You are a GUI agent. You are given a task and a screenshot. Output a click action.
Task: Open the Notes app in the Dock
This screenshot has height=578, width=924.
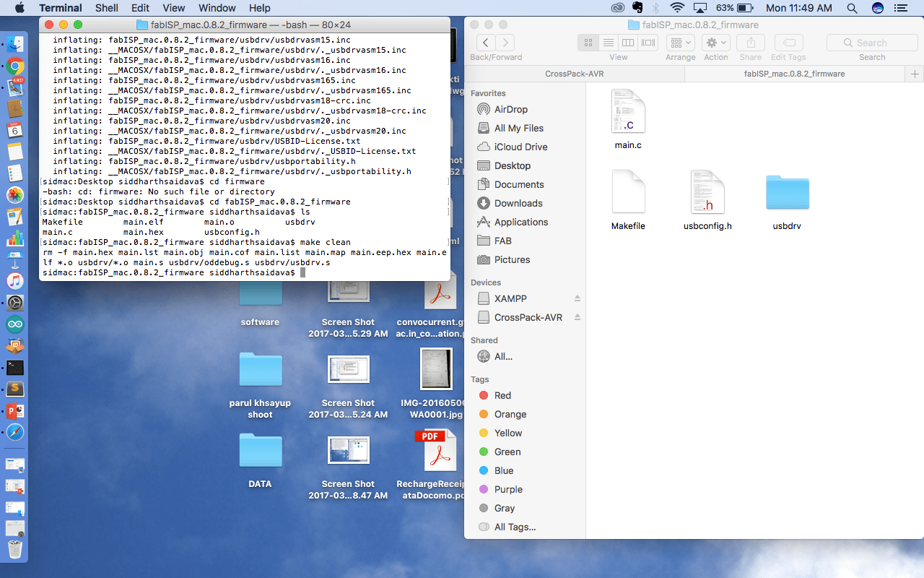[15, 152]
